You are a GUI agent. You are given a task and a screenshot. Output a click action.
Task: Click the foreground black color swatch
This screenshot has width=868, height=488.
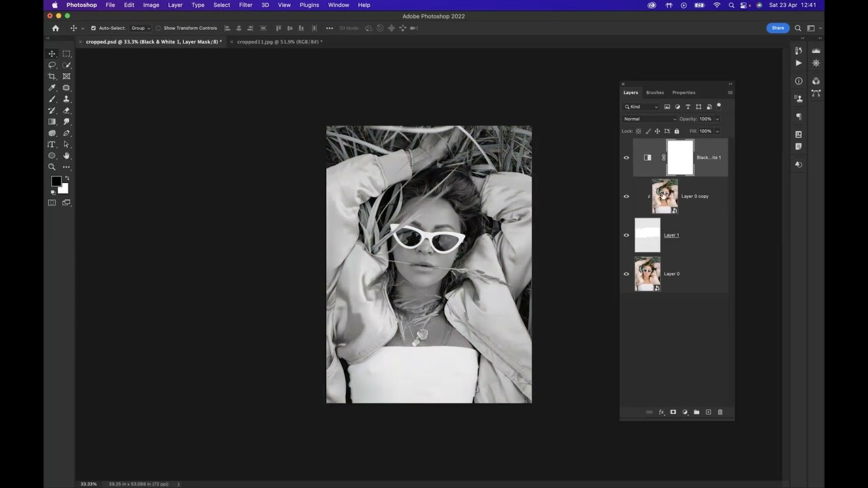click(56, 182)
